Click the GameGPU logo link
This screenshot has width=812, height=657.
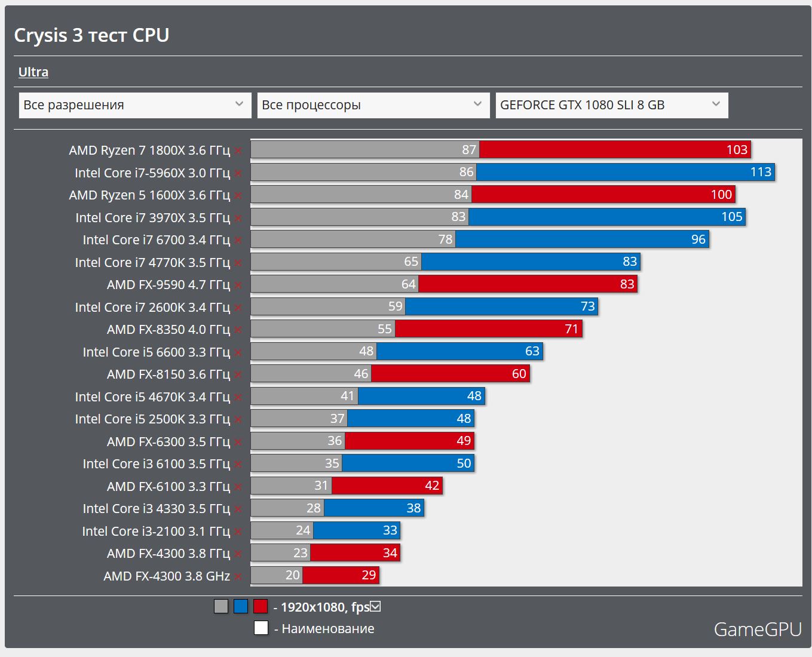(757, 630)
